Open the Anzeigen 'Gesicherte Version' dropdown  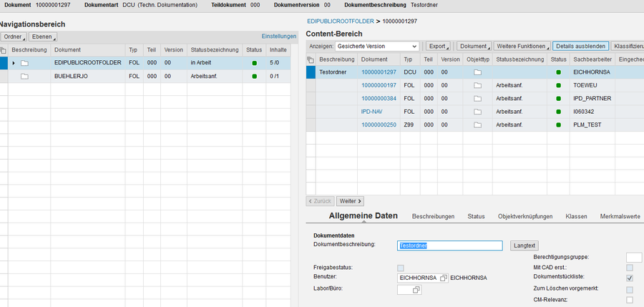click(376, 46)
